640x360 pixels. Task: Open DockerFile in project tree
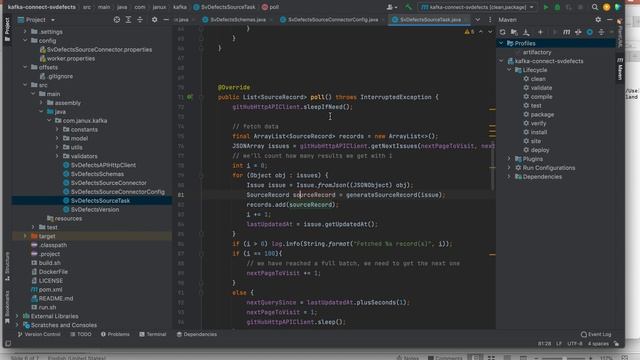53,272
